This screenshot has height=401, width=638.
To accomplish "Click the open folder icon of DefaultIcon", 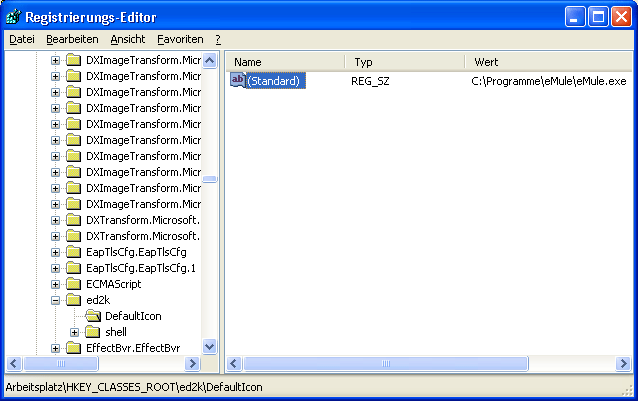I will pyautogui.click(x=93, y=316).
